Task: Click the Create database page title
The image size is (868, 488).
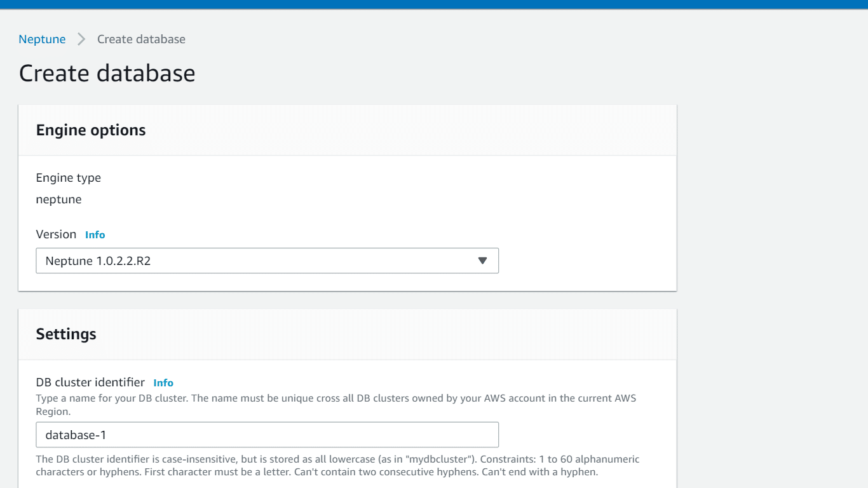Action: click(x=107, y=73)
